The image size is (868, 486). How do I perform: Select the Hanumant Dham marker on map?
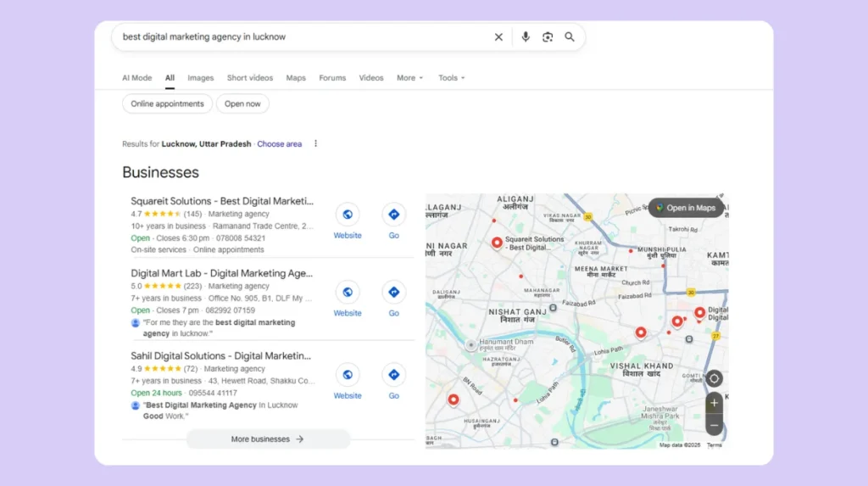point(470,345)
